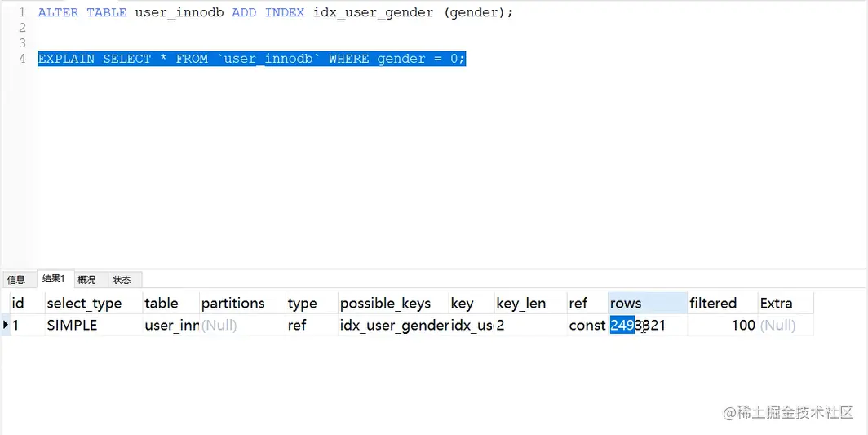Select the SIMPLE cell
Image resolution: width=868 pixels, height=435 pixels.
pyautogui.click(x=94, y=326)
